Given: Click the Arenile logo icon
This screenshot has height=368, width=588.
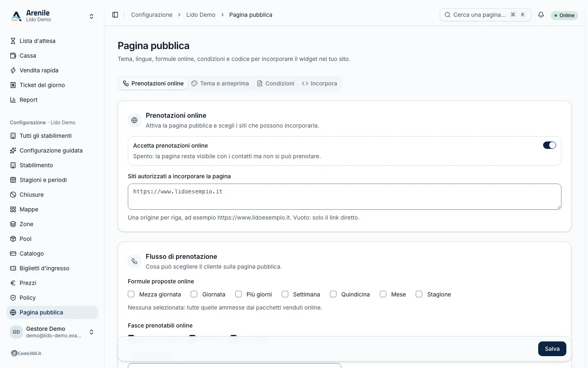Looking at the screenshot, I should tap(16, 16).
